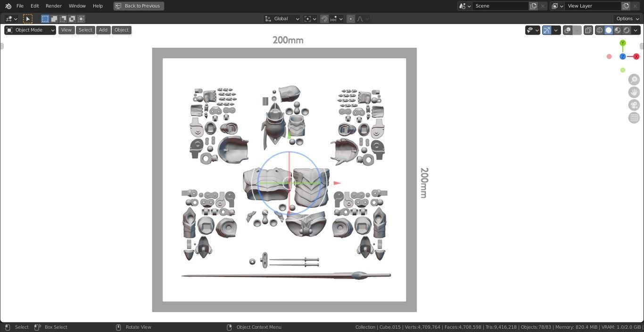Click the negative Y axis dot on gizmo
Screen dimensions: 644x332
coord(623,70)
